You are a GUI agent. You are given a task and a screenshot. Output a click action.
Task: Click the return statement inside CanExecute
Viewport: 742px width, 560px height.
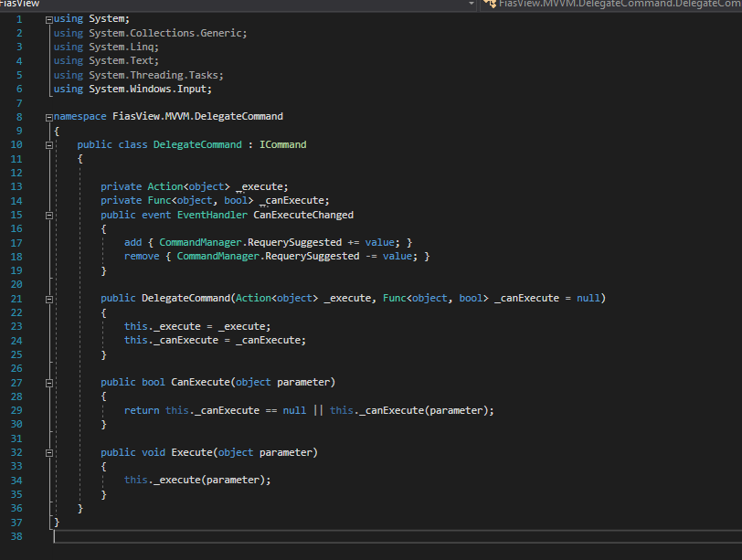click(x=274, y=409)
